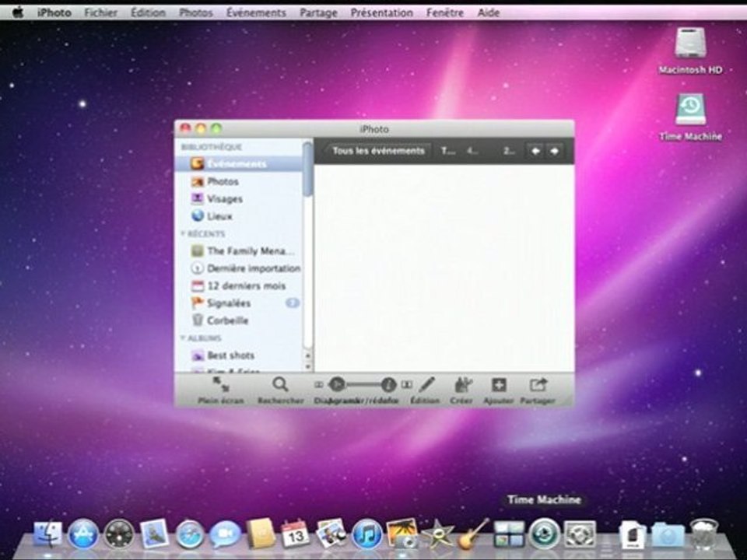Click the Rechercher magnifier icon
747x560 pixels.
pos(280,385)
